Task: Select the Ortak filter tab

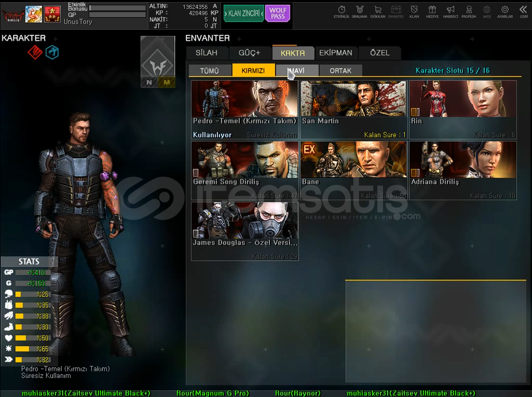Action: [341, 71]
